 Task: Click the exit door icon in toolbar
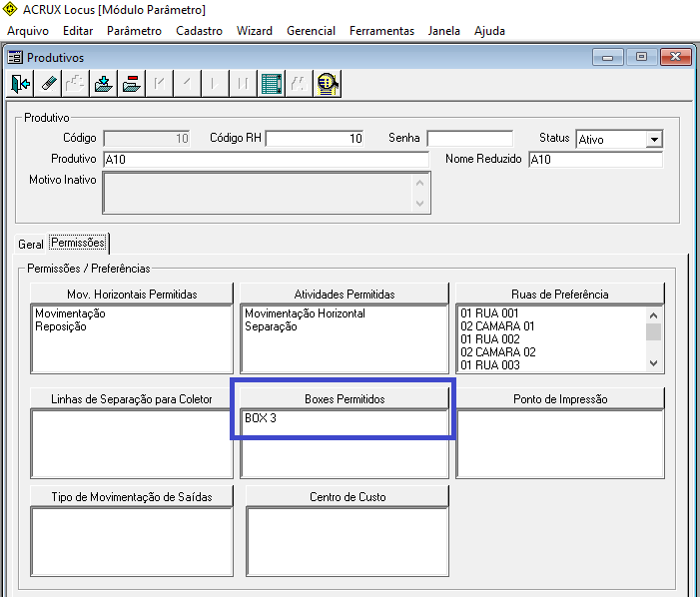[x=20, y=84]
